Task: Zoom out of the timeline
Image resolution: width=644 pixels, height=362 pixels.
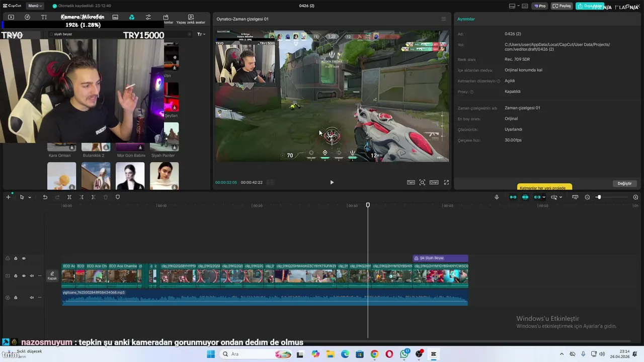Action: coord(587,197)
